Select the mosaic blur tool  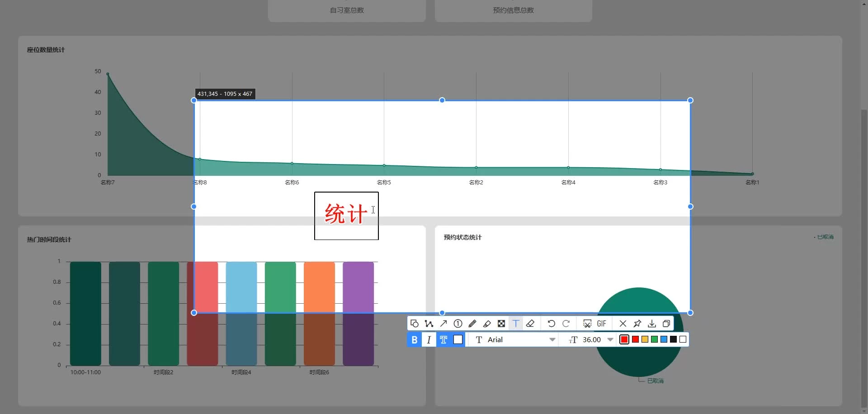pos(501,324)
